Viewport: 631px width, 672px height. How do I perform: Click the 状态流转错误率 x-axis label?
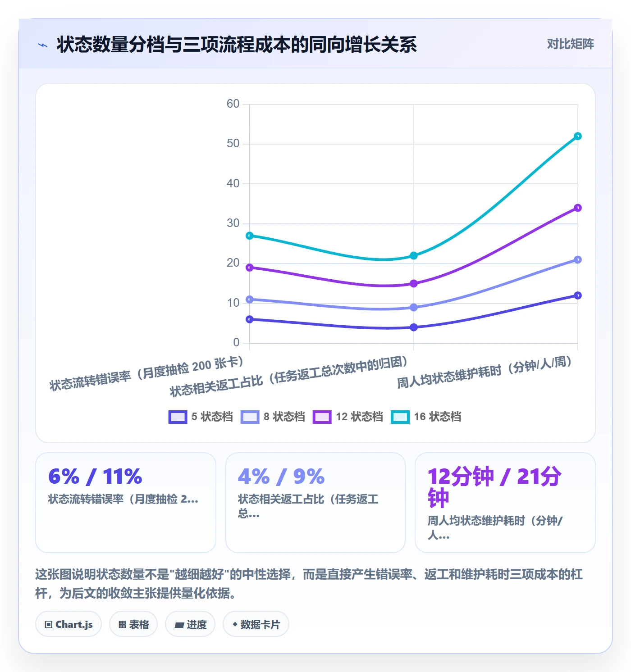pos(147,373)
